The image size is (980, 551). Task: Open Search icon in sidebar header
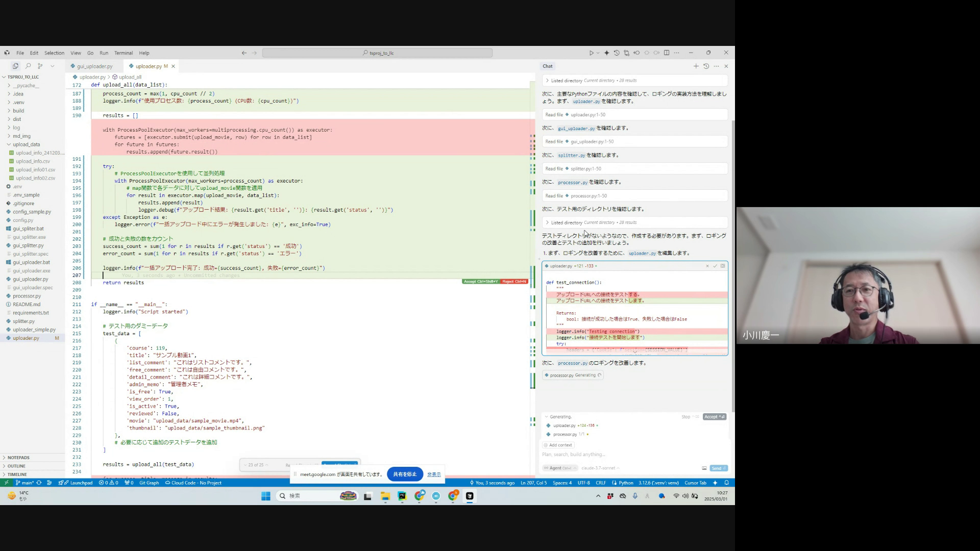(28, 66)
